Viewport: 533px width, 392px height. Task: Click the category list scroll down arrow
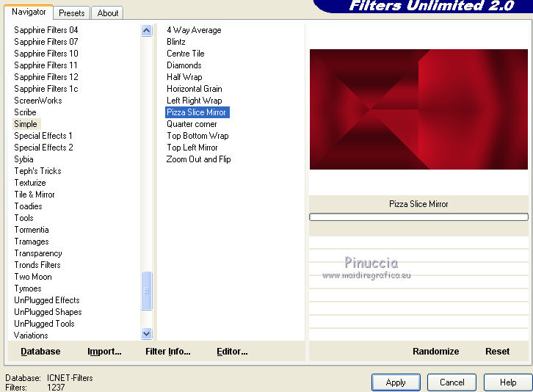(x=147, y=333)
